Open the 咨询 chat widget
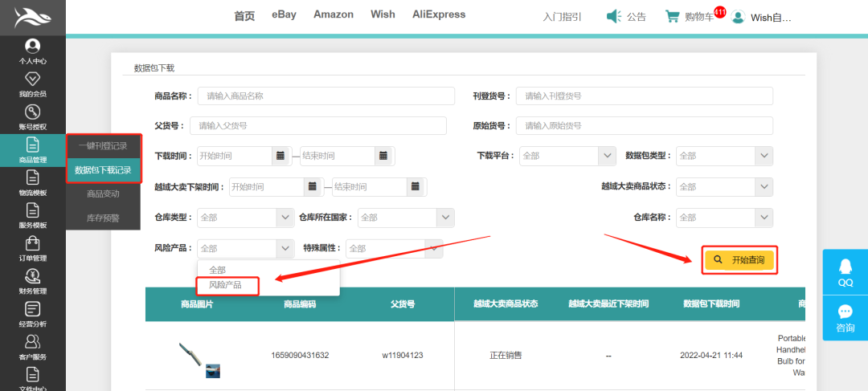 845,317
